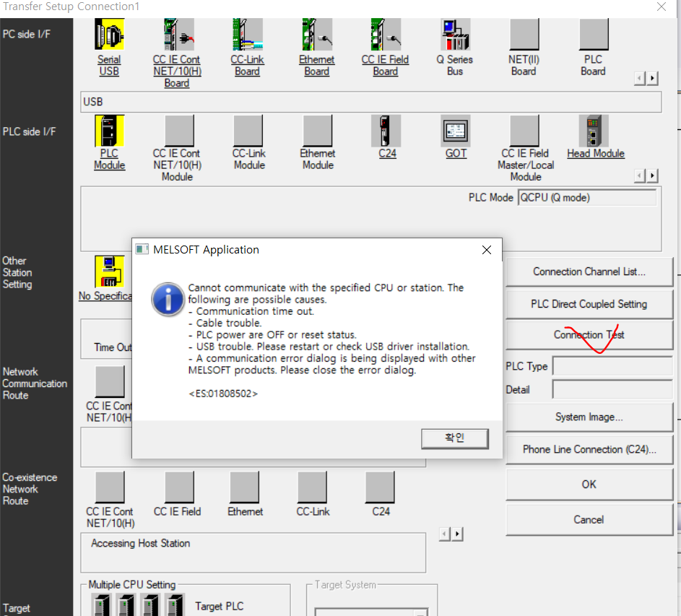Viewport: 681px width, 616px height.
Task: Run the Connection Test
Action: pos(589,335)
